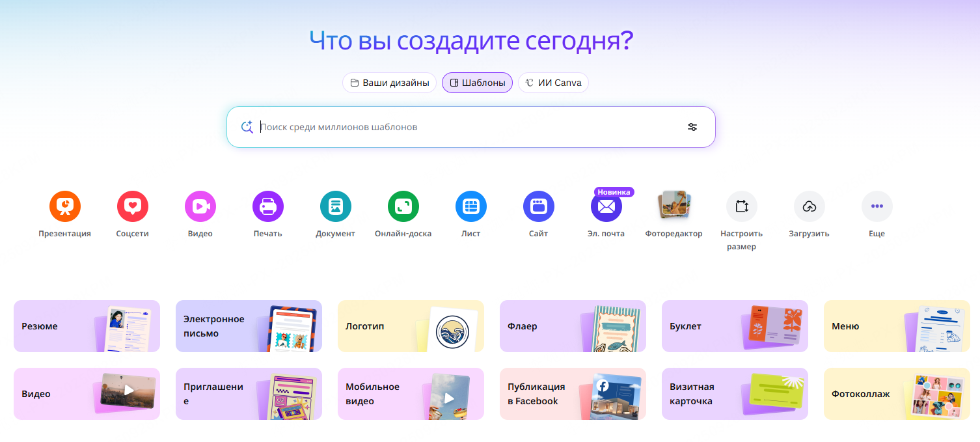Click the Видео creation icon

[200, 206]
